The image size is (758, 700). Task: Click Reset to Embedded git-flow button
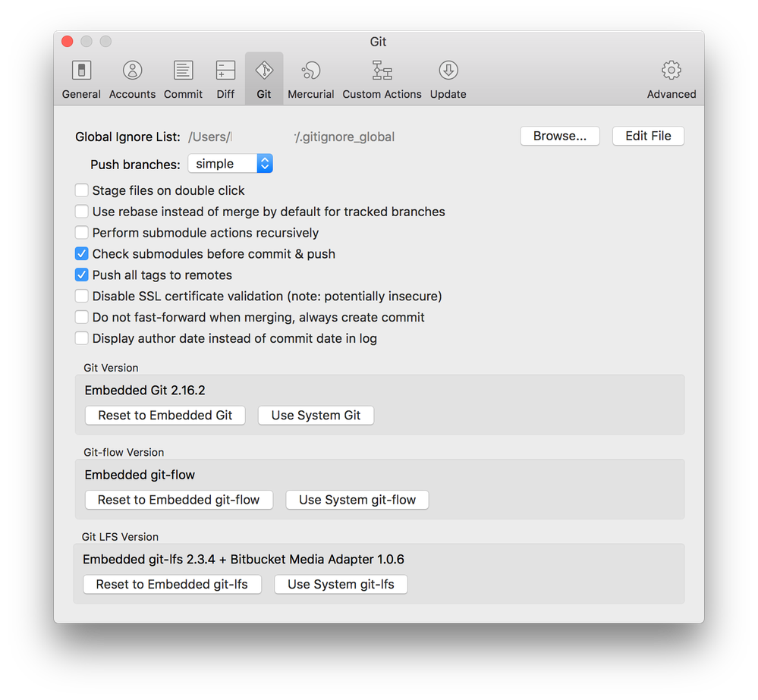click(x=179, y=500)
